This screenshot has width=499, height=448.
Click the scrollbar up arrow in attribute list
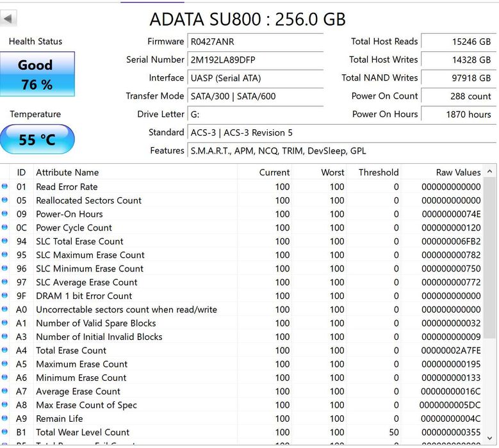pos(490,172)
